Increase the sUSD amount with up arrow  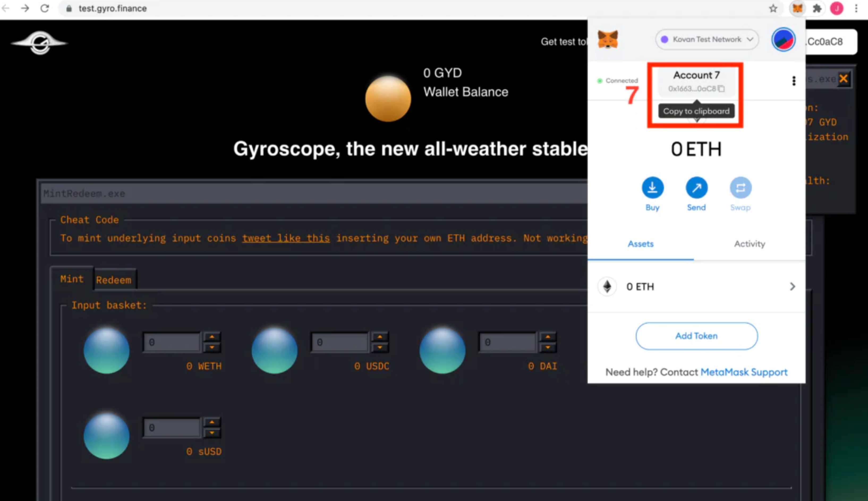click(x=212, y=422)
